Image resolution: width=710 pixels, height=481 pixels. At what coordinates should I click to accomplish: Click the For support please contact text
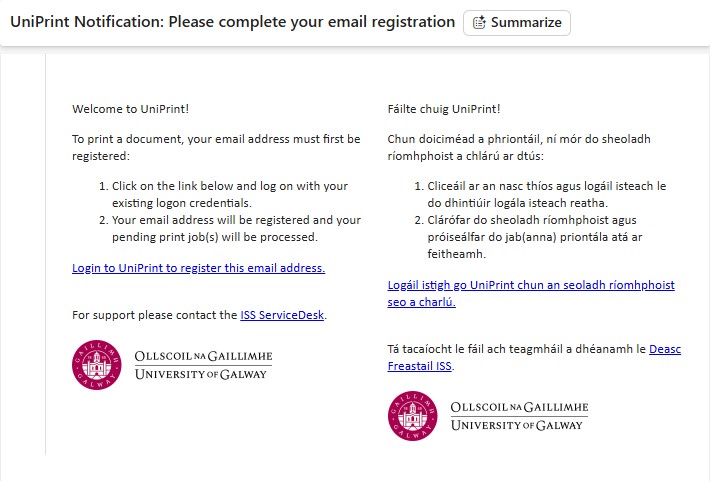(x=155, y=315)
